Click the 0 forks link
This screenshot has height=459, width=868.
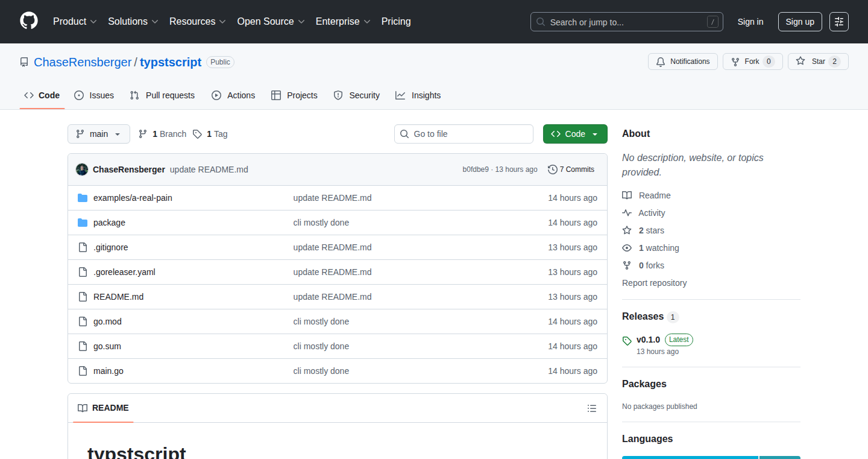(652, 265)
